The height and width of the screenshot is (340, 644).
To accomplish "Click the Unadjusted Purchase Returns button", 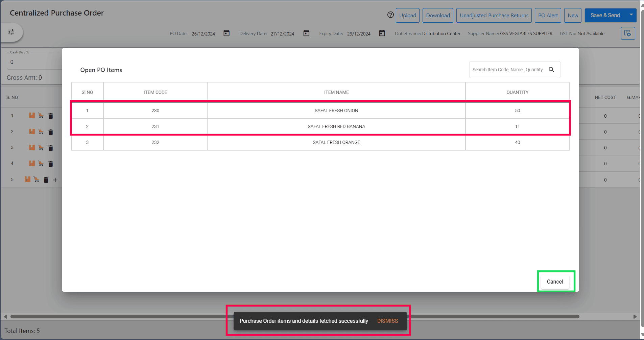I will coord(494,16).
